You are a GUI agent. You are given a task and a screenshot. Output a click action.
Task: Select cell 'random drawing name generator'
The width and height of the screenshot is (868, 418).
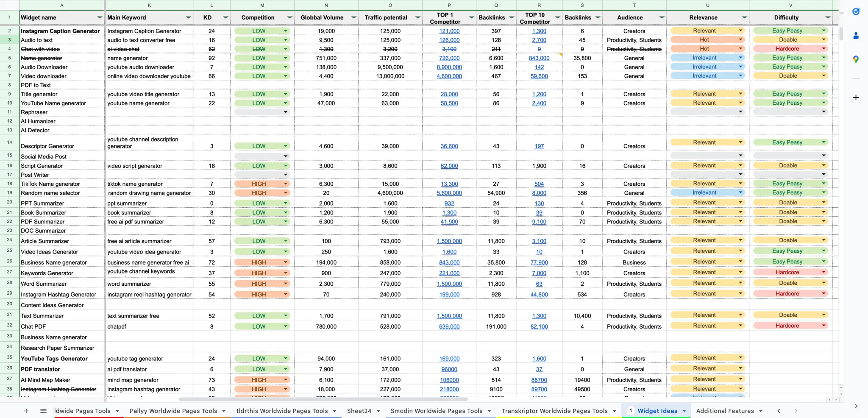[x=149, y=193]
